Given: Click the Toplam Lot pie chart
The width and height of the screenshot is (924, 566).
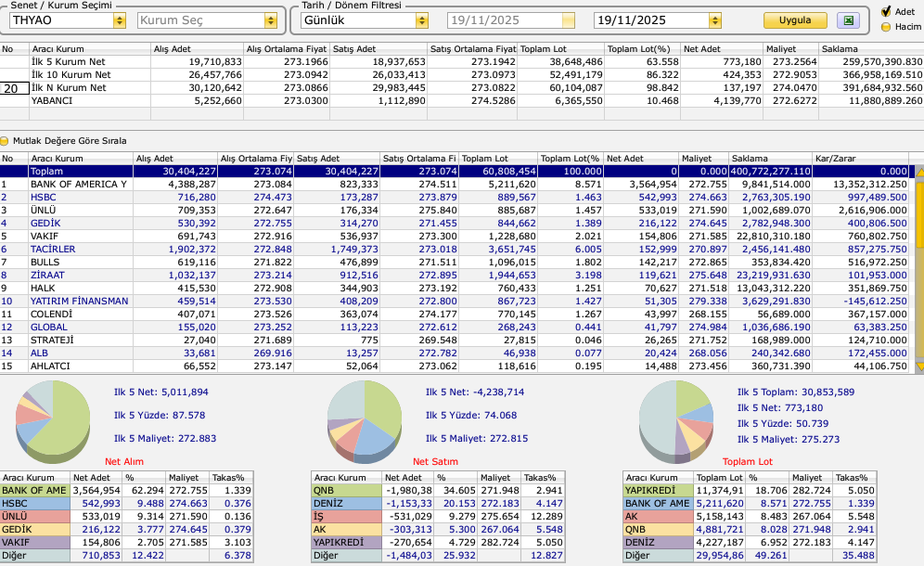Looking at the screenshot, I should coord(676,421).
